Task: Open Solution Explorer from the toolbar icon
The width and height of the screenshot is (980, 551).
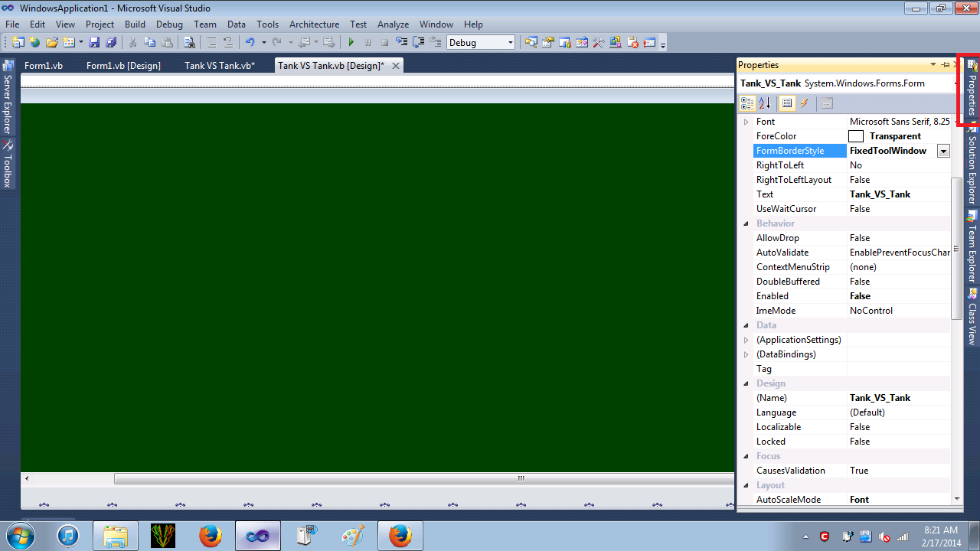Action: pyautogui.click(x=531, y=43)
